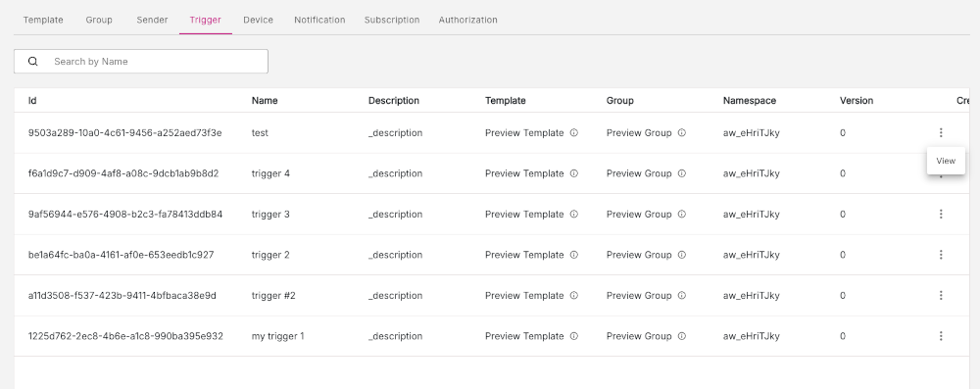Click the name cell 'test'

click(260, 132)
